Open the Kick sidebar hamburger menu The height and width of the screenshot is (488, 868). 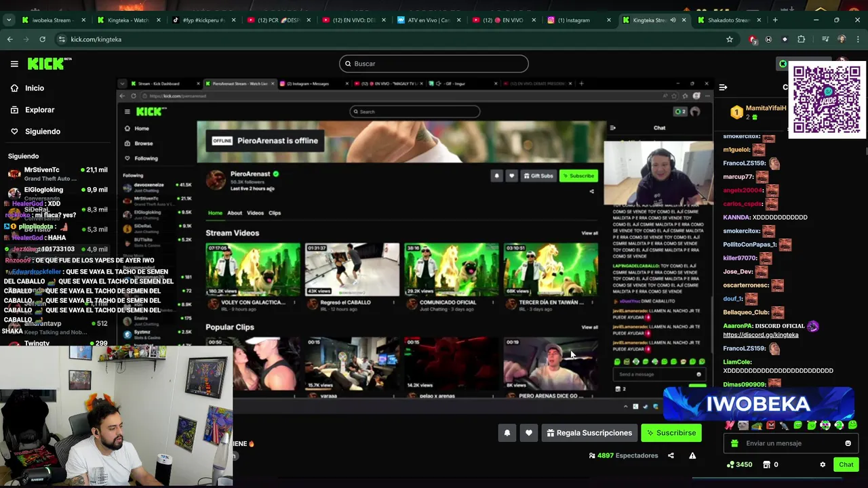14,64
